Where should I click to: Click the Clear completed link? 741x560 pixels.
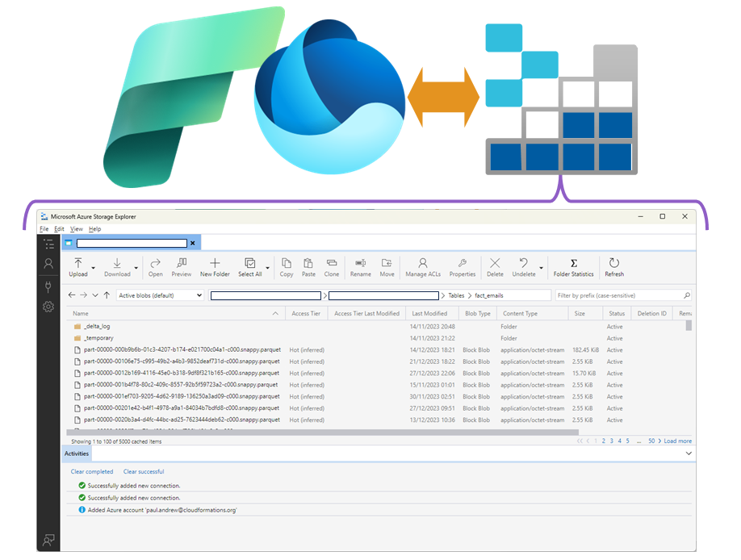click(91, 471)
